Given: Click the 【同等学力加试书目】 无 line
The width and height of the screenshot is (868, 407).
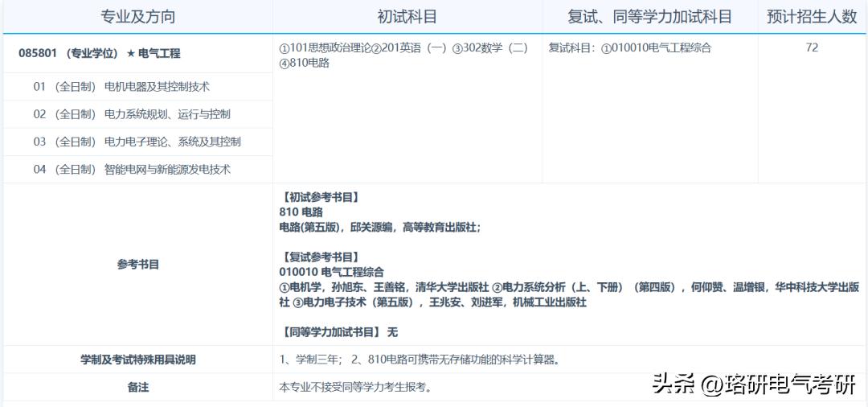Looking at the screenshot, I should [x=339, y=332].
